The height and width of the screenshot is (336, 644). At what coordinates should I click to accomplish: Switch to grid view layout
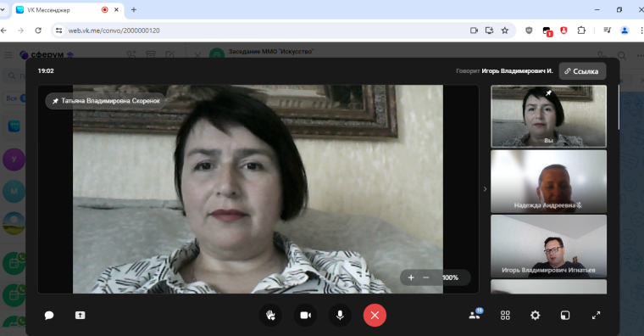[x=505, y=316]
